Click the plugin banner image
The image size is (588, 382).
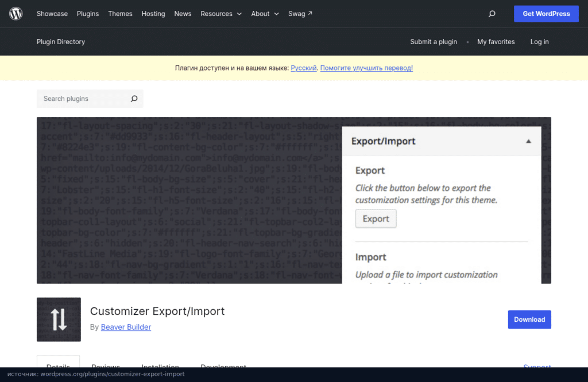pyautogui.click(x=294, y=200)
